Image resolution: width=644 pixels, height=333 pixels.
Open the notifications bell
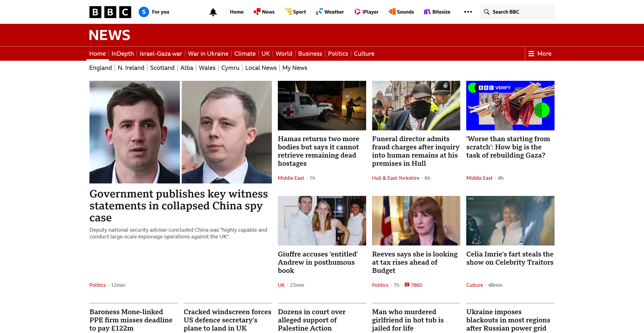coord(213,12)
